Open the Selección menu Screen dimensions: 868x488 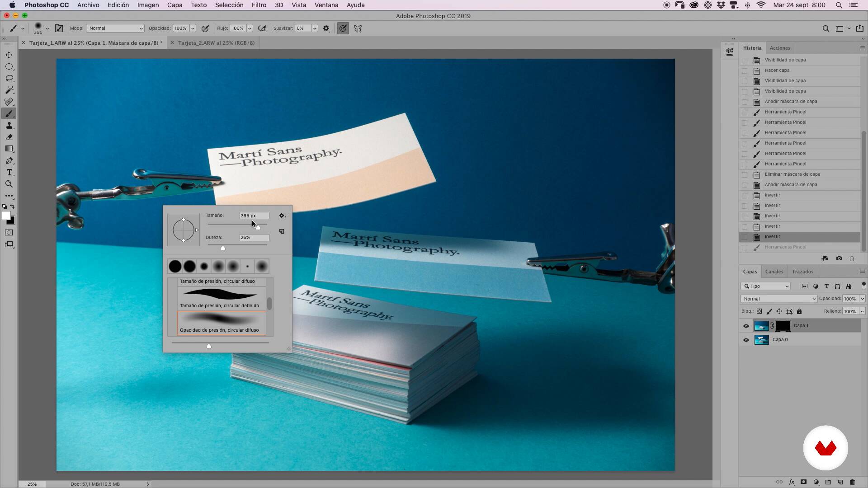click(x=229, y=5)
